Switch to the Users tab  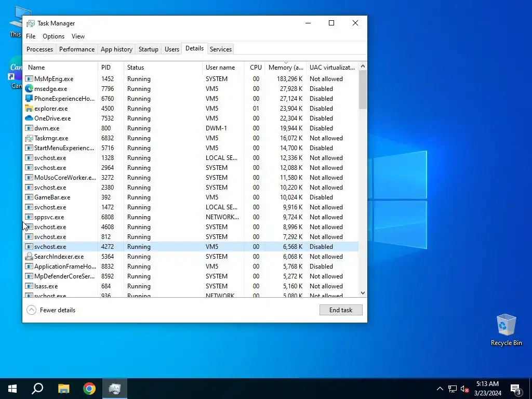[x=171, y=49]
